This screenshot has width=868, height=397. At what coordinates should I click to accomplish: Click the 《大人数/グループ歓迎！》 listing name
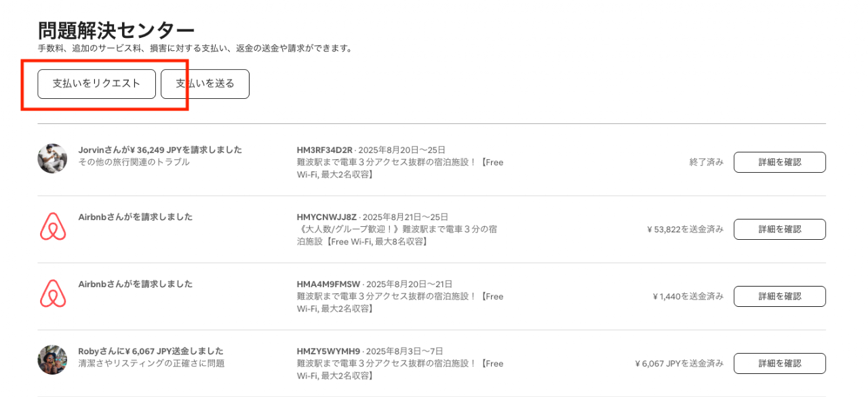pos(397,235)
